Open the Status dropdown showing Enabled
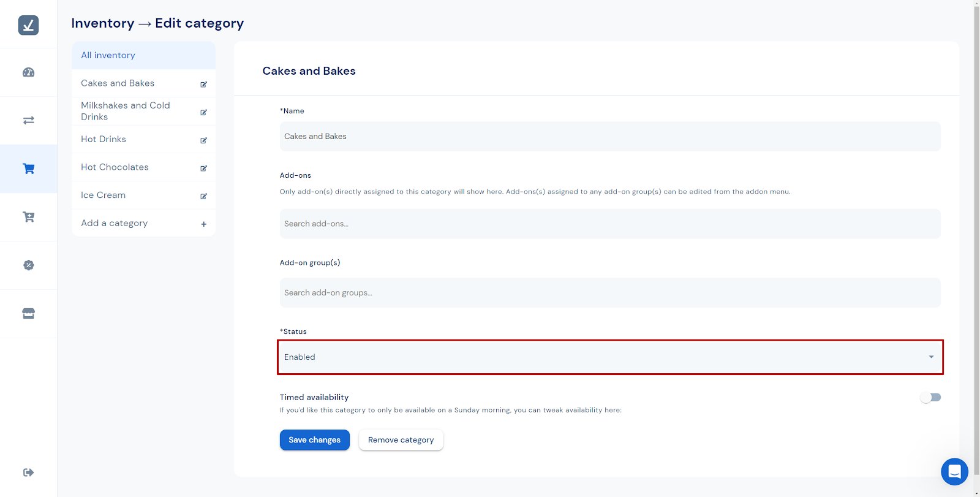The width and height of the screenshot is (980, 497). pyautogui.click(x=609, y=357)
